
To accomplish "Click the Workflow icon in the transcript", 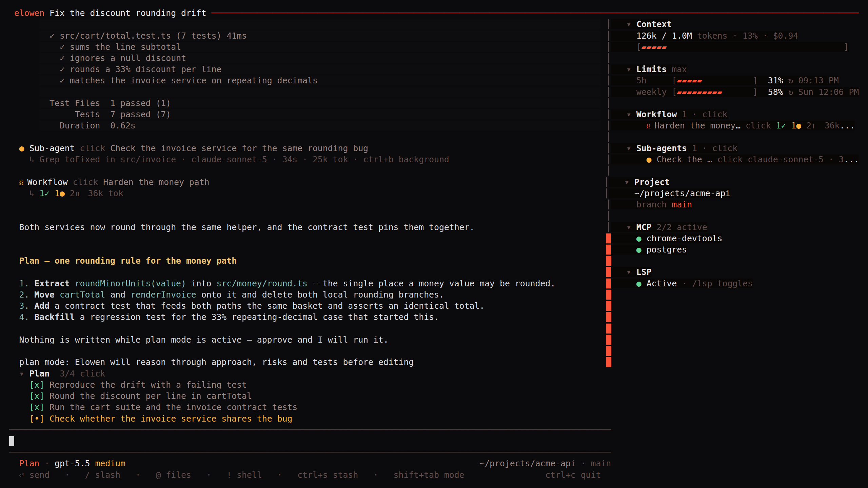I will point(21,183).
